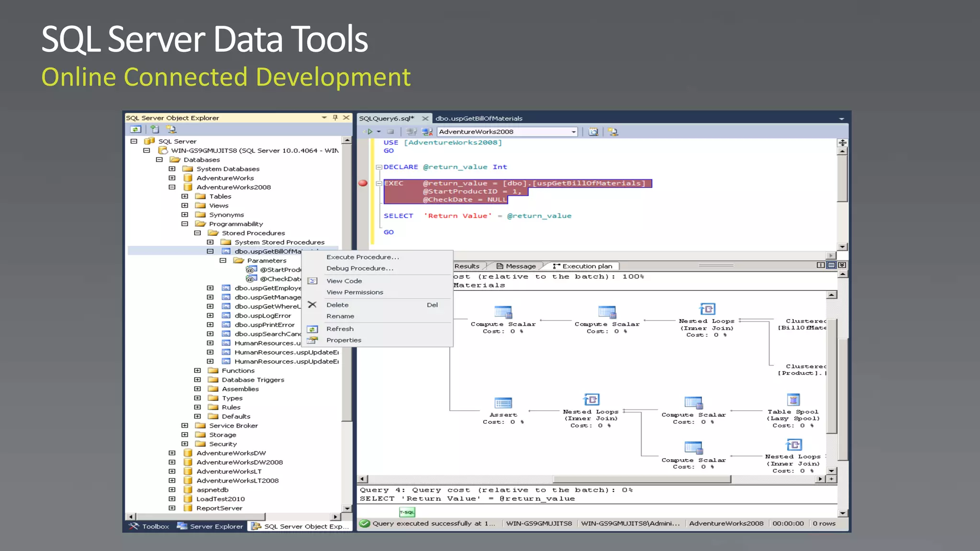Click the AdventureWorksDW database icon
This screenshot has height=551, width=980.
click(188, 453)
